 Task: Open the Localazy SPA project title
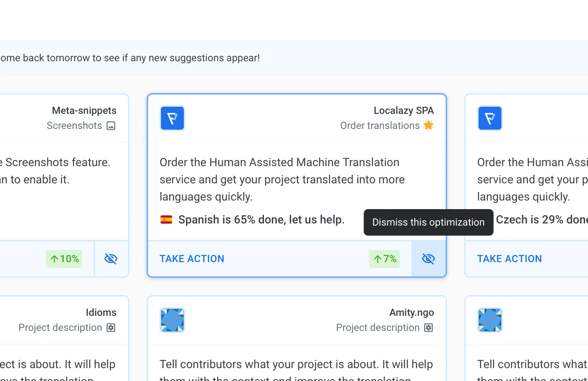pyautogui.click(x=403, y=110)
